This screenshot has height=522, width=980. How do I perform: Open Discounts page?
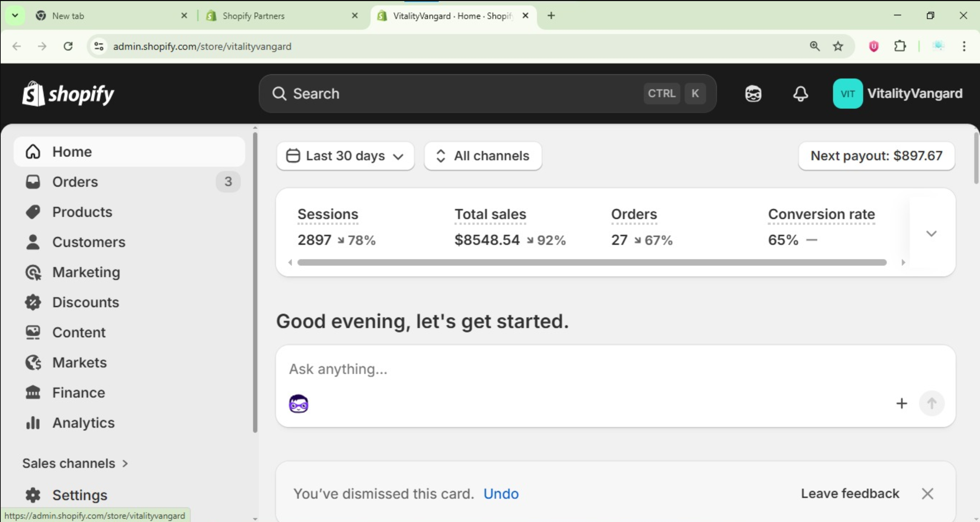[129, 302]
